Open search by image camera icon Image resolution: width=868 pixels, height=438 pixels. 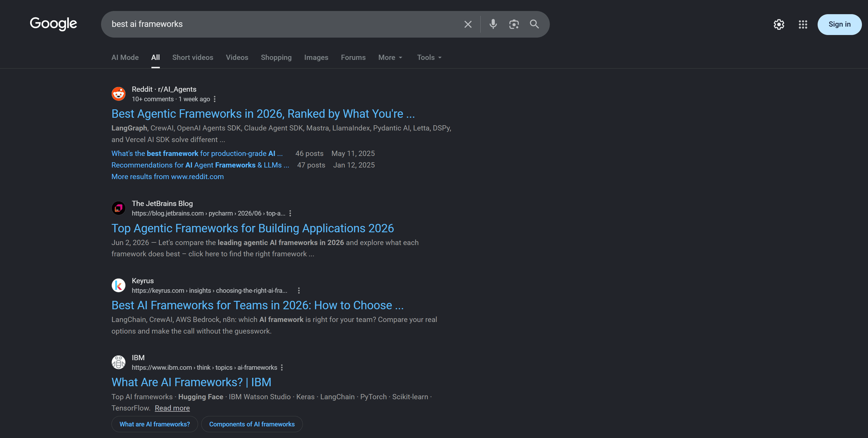514,24
